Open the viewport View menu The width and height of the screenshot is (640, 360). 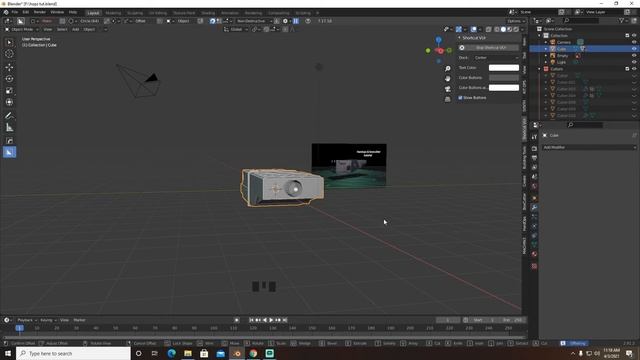[x=48, y=29]
